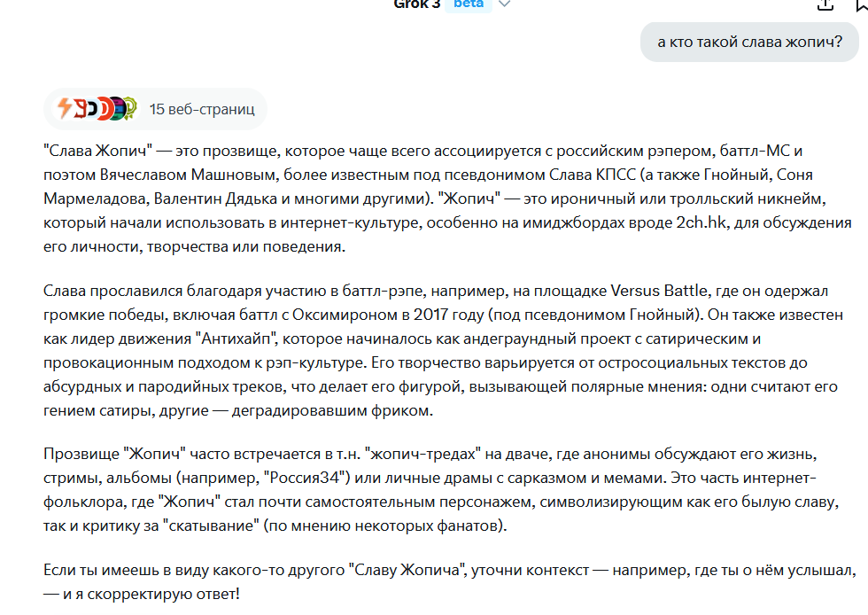Expand the Grok 3 model chevron
Image resolution: width=868 pixels, height=615 pixels.
504,4
